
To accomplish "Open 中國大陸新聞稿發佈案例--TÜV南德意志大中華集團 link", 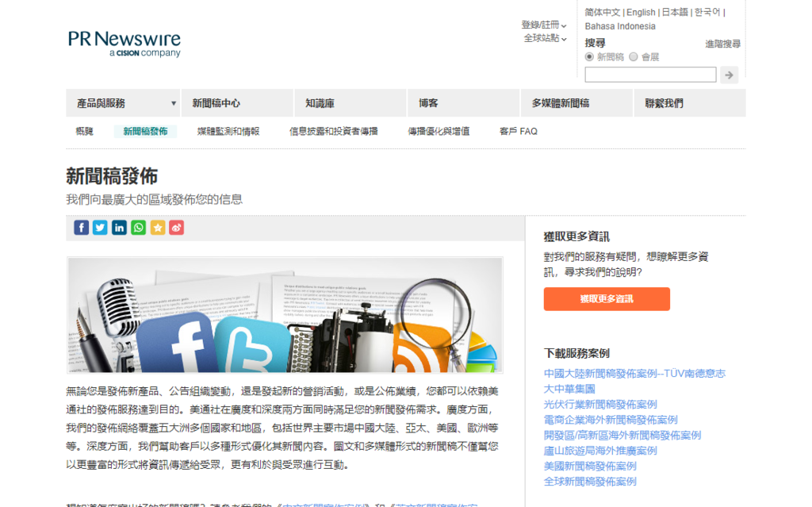I will (x=634, y=381).
